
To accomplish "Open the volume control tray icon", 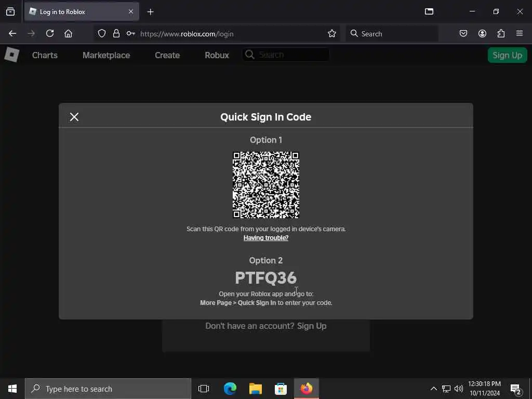I will (x=459, y=389).
